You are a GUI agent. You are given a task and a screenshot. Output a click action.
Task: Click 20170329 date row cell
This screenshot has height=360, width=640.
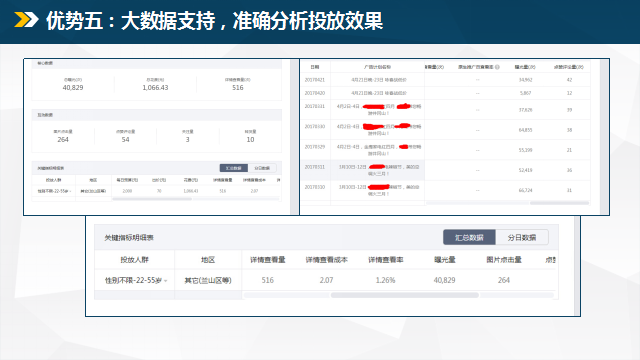pos(315,147)
